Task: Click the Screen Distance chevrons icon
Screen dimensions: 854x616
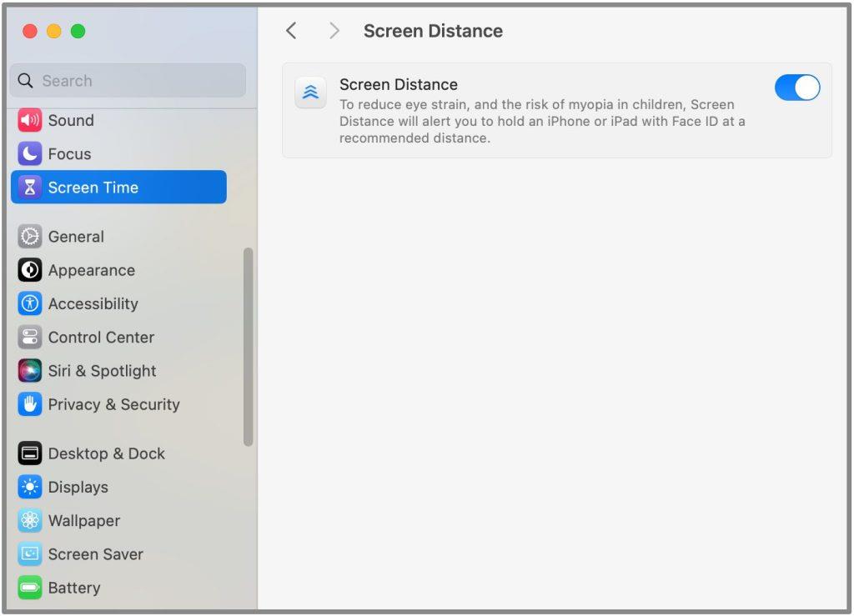Action: [310, 93]
